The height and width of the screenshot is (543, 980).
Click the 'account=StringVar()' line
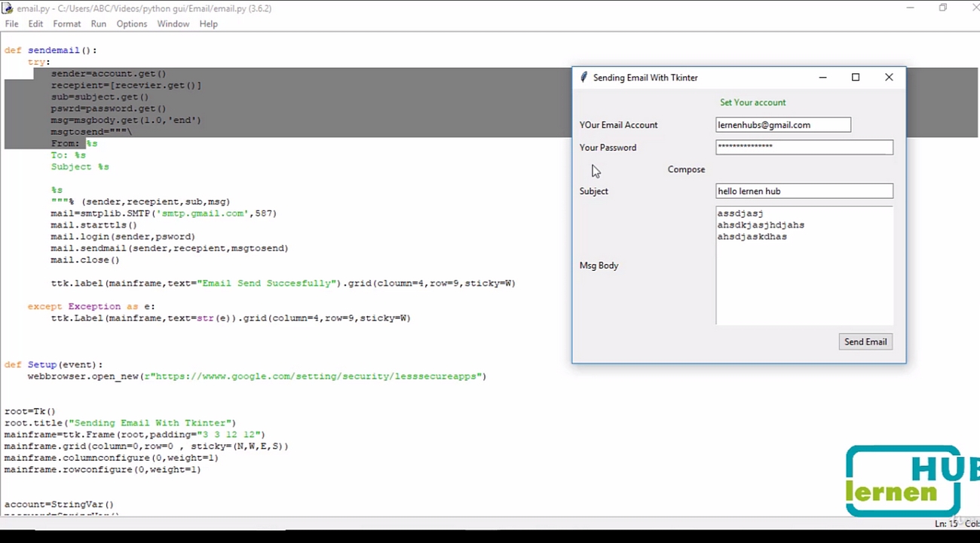tap(59, 505)
